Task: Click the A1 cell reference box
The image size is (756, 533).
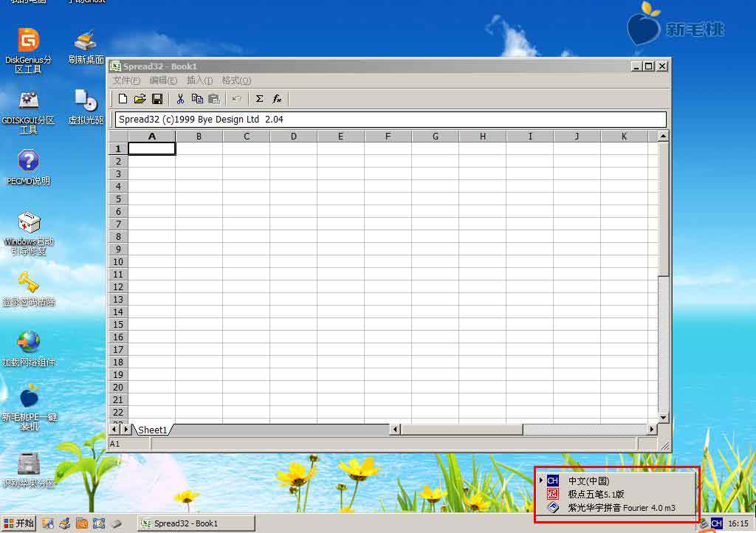Action: 129,444
